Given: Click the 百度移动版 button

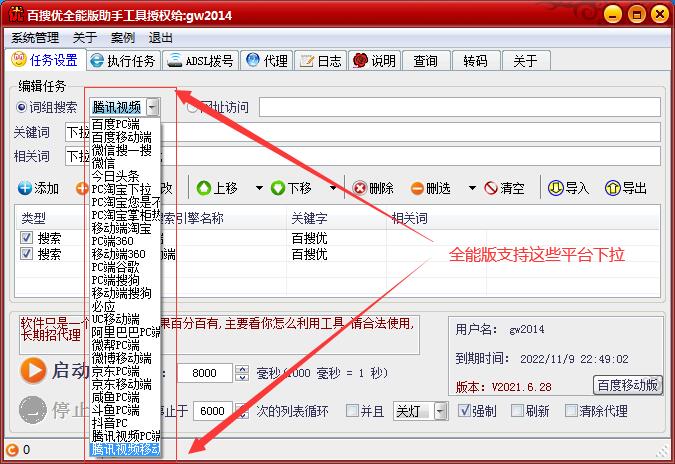Looking at the screenshot, I should click(x=628, y=385).
